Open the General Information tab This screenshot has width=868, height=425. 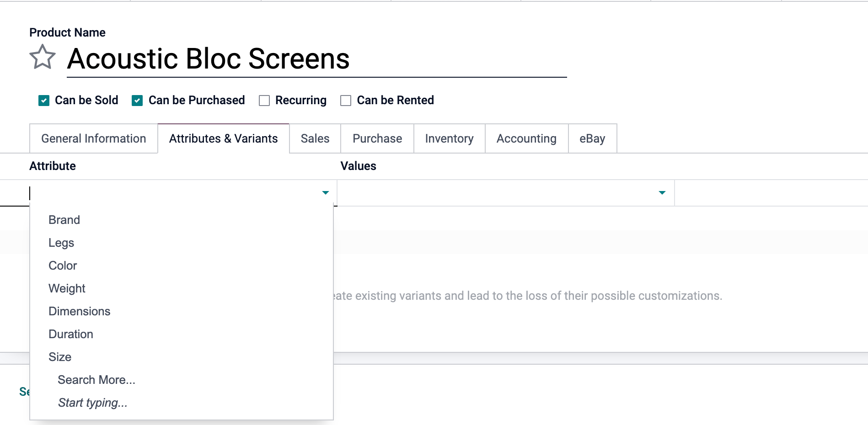click(x=94, y=138)
